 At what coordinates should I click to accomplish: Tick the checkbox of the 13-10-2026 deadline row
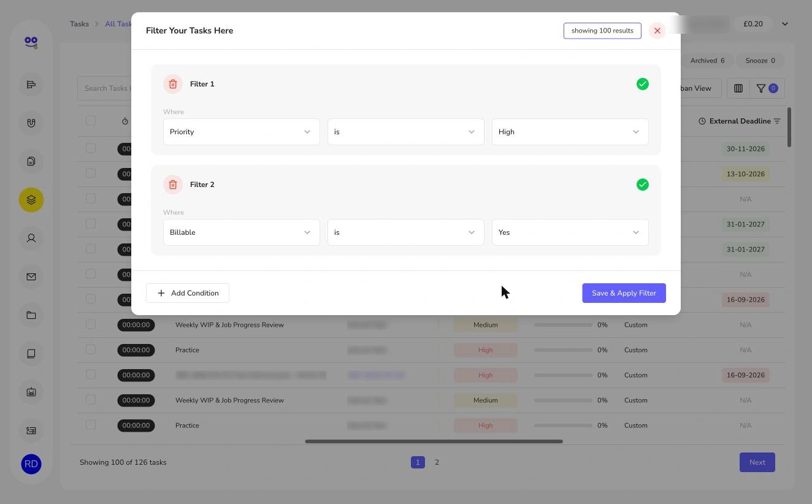[x=91, y=173]
